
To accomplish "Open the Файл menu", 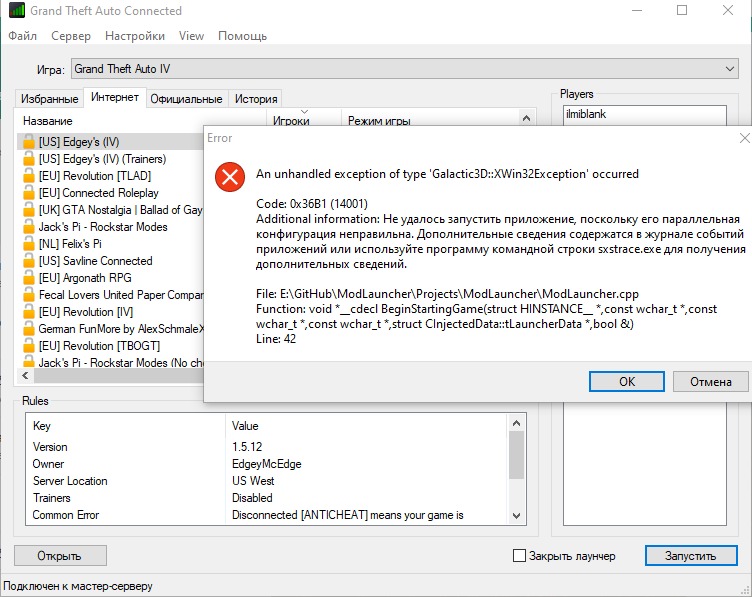I will coord(22,36).
